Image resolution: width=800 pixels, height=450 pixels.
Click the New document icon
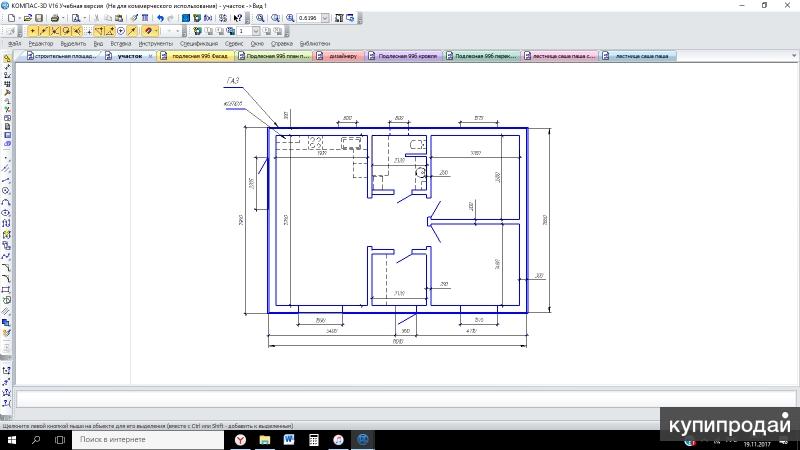(11, 18)
